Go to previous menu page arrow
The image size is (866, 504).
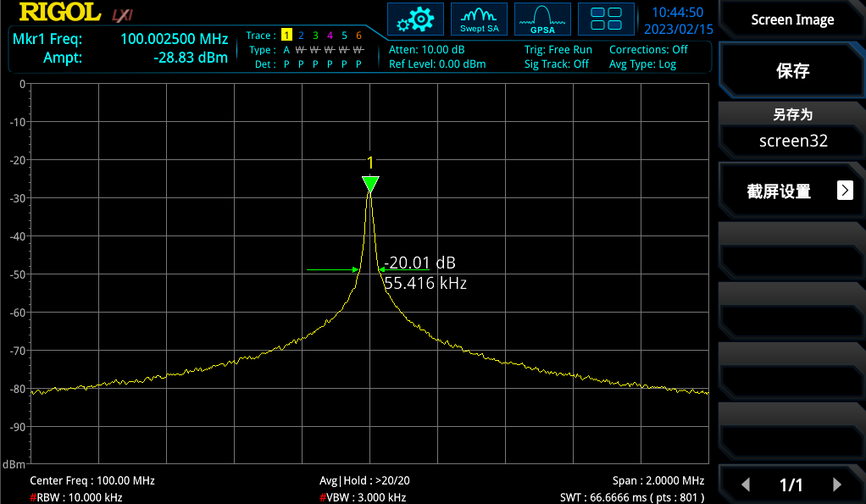[746, 485]
